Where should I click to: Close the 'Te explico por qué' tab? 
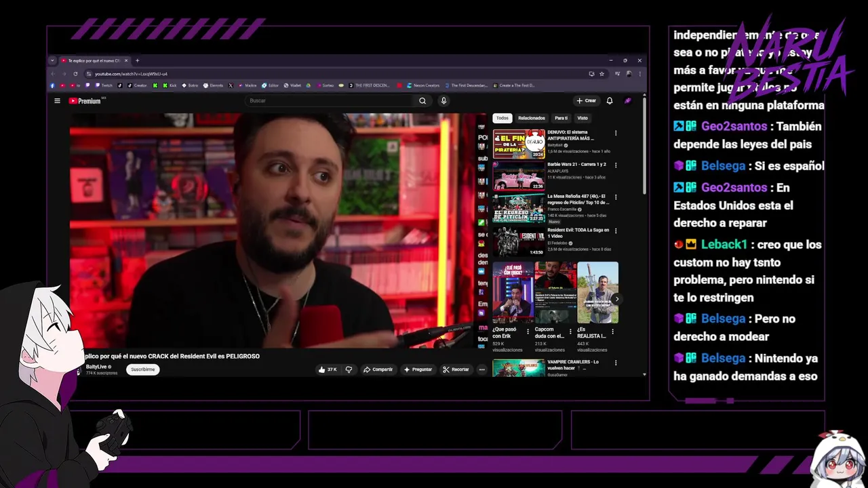click(126, 60)
